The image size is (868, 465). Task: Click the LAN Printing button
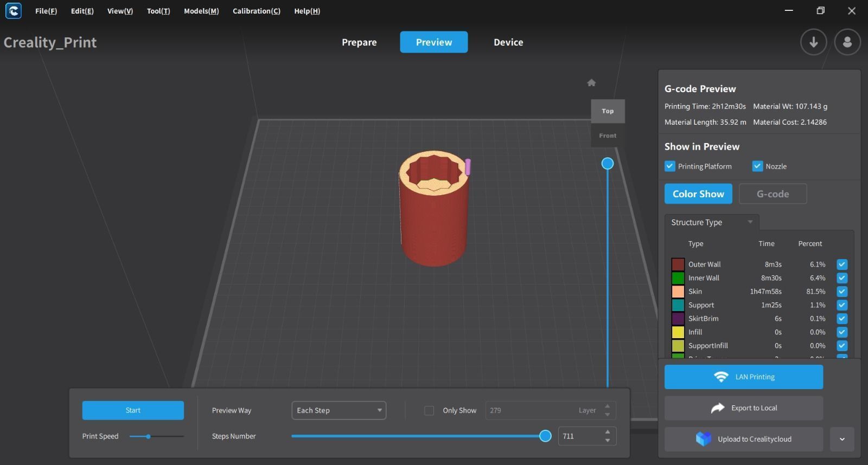[x=744, y=377]
